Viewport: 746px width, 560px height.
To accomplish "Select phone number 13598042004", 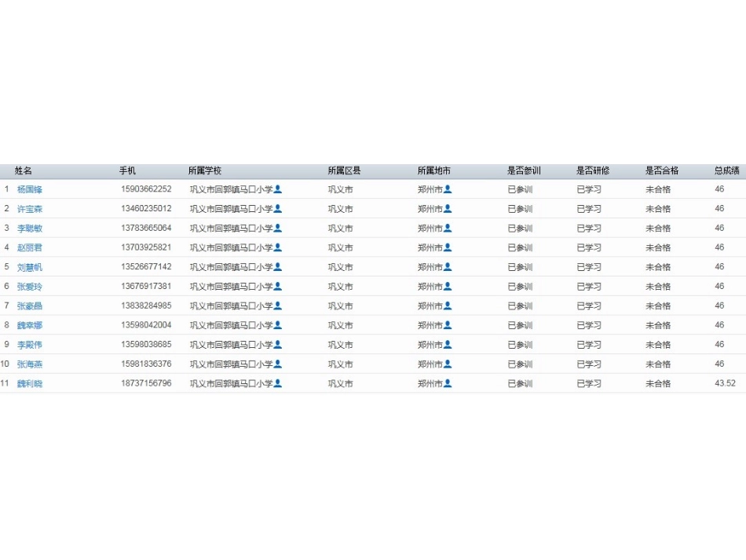I will [x=146, y=325].
